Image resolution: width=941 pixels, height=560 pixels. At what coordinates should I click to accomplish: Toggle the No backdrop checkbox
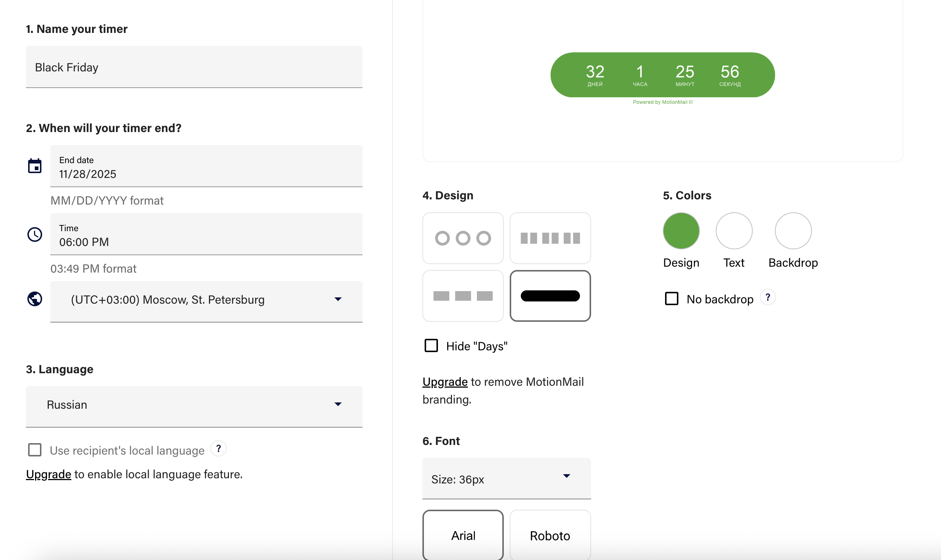click(672, 299)
